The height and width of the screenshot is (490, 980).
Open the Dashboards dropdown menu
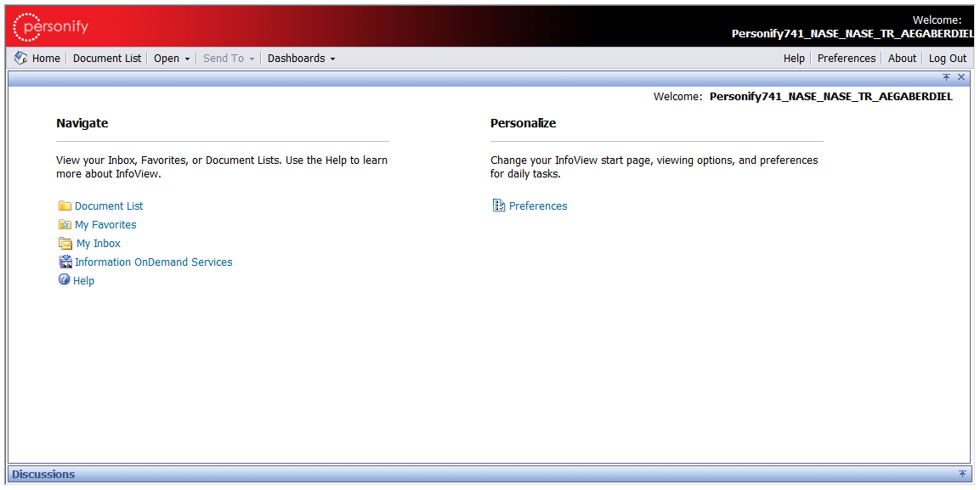click(x=301, y=59)
